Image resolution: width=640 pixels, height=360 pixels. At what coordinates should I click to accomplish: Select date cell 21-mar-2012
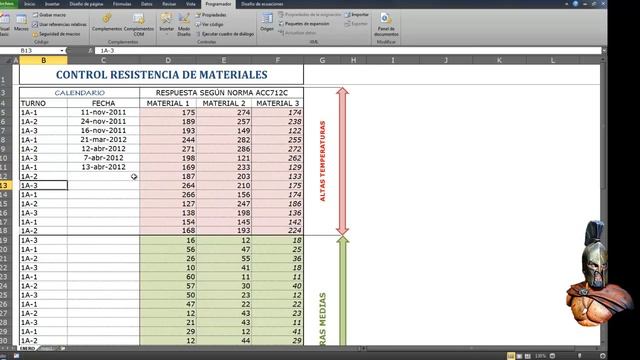click(103, 140)
